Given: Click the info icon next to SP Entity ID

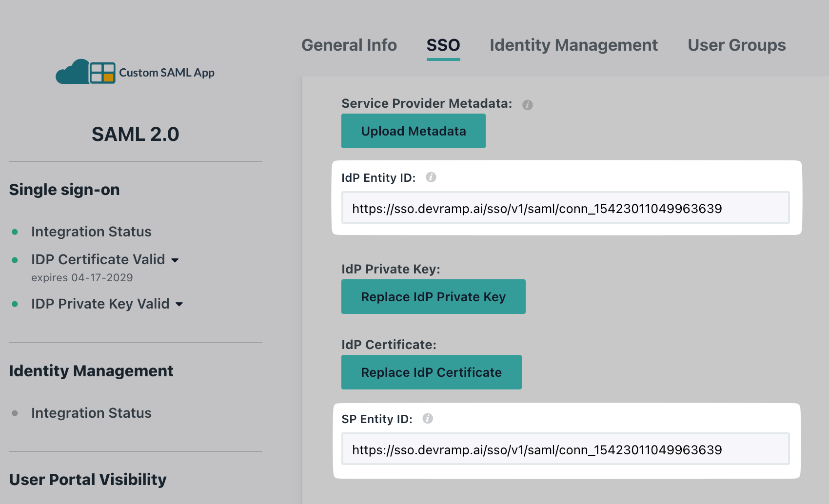Looking at the screenshot, I should (x=428, y=418).
